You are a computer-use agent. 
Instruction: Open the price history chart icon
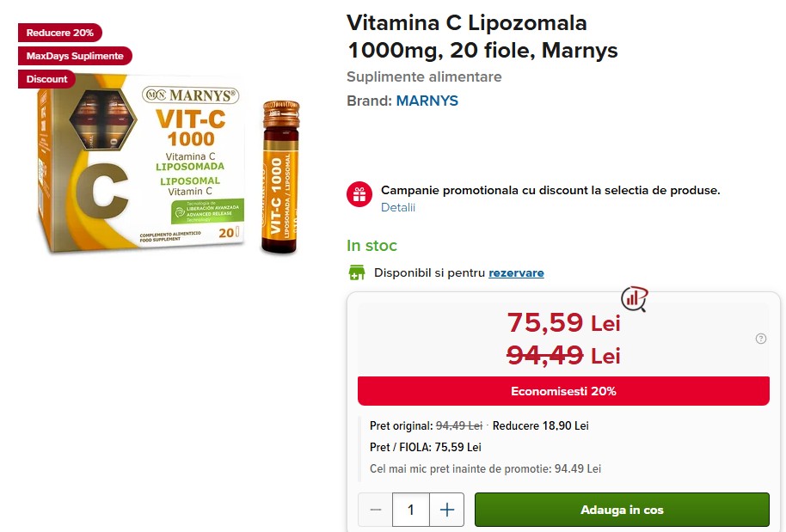point(634,298)
